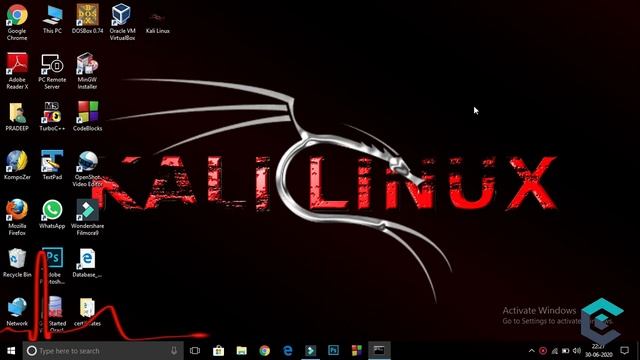Select the Database_ desktop file icon

click(x=87, y=263)
